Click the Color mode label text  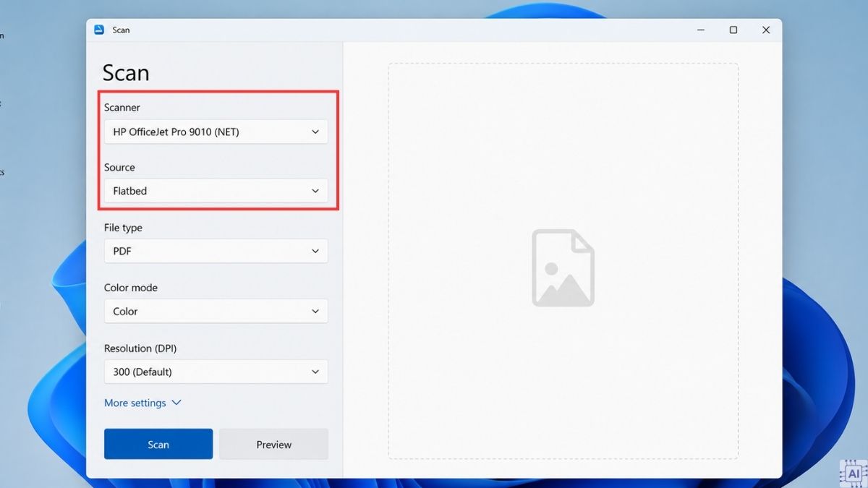[131, 287]
